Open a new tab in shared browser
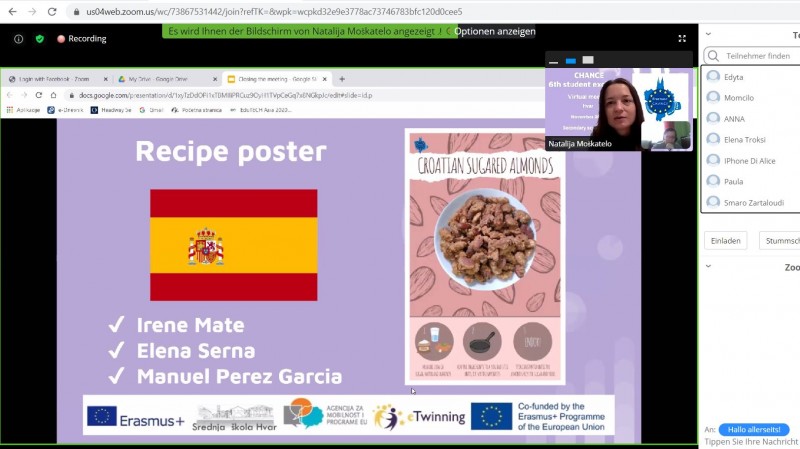The image size is (800, 449). tap(342, 79)
